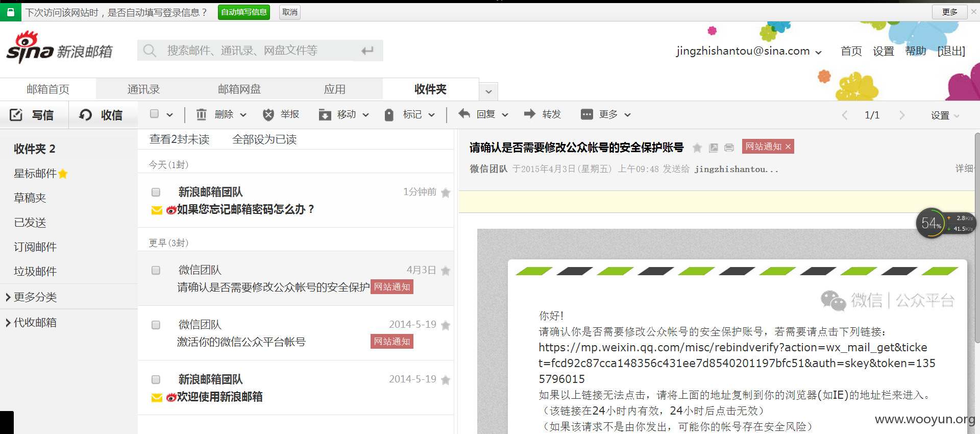Click the 首页 link in header
This screenshot has width=980, height=434.
pos(851,51)
